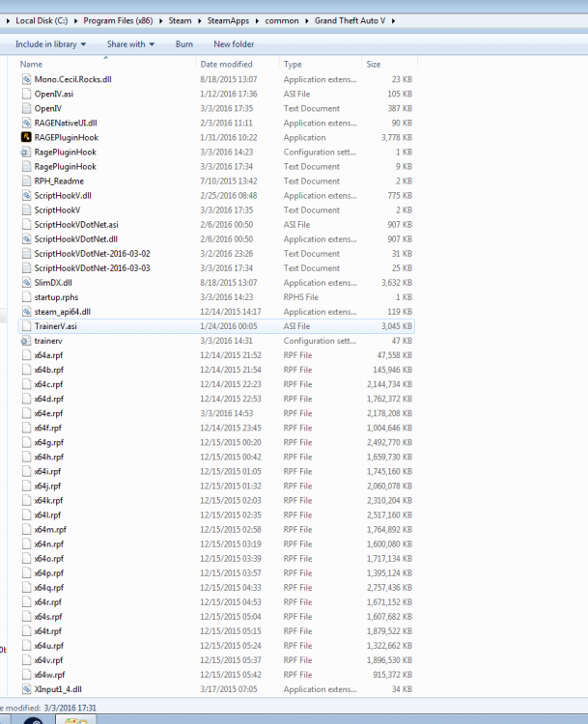This screenshot has height=724, width=588.
Task: Click the SlimDX.dll file icon
Action: pyautogui.click(x=26, y=283)
